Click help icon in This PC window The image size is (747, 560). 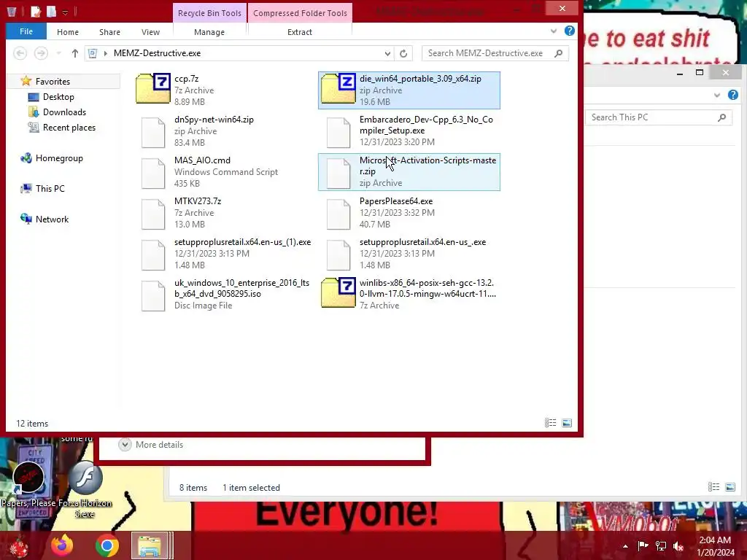[x=732, y=95]
